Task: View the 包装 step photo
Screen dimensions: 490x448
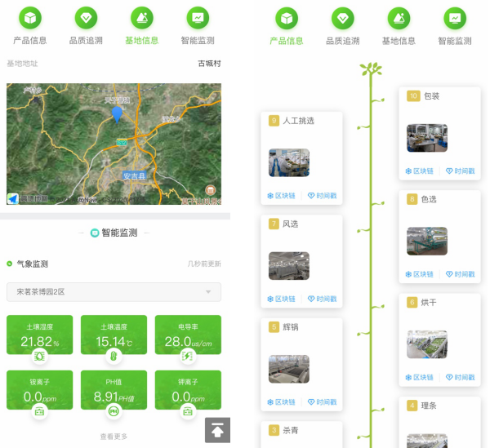Action: pyautogui.click(x=427, y=138)
